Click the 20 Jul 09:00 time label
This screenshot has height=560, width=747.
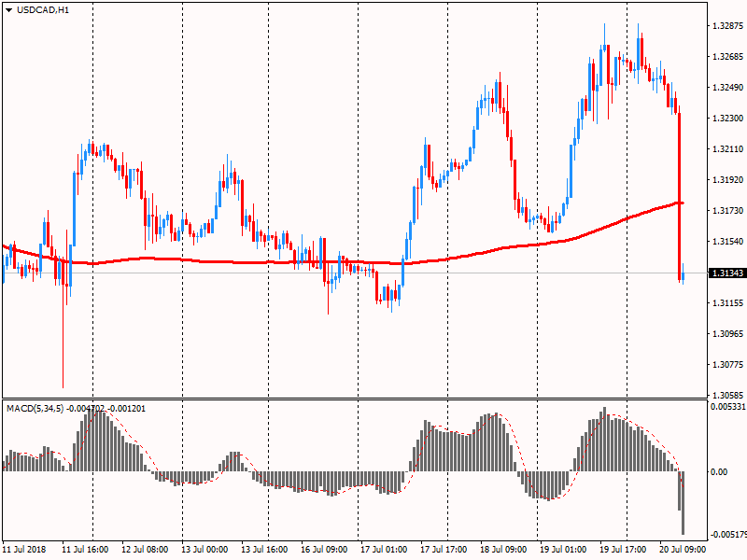point(683,549)
